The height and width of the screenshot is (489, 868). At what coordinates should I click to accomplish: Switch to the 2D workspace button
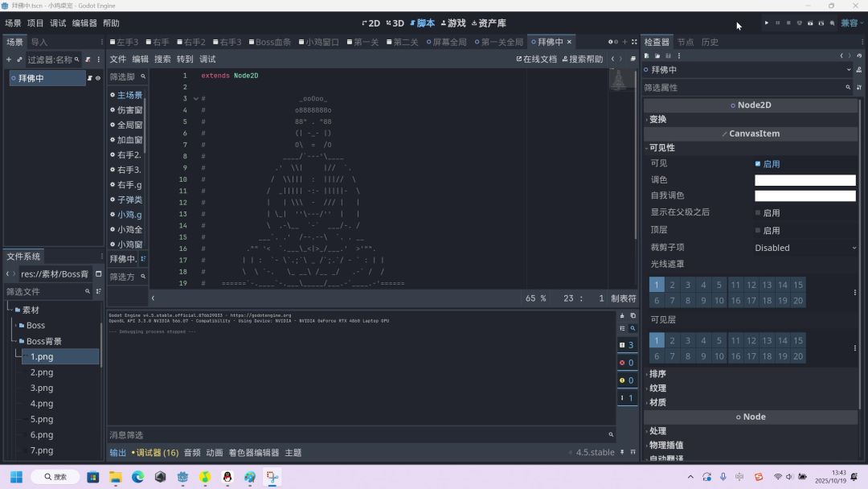[x=371, y=23]
